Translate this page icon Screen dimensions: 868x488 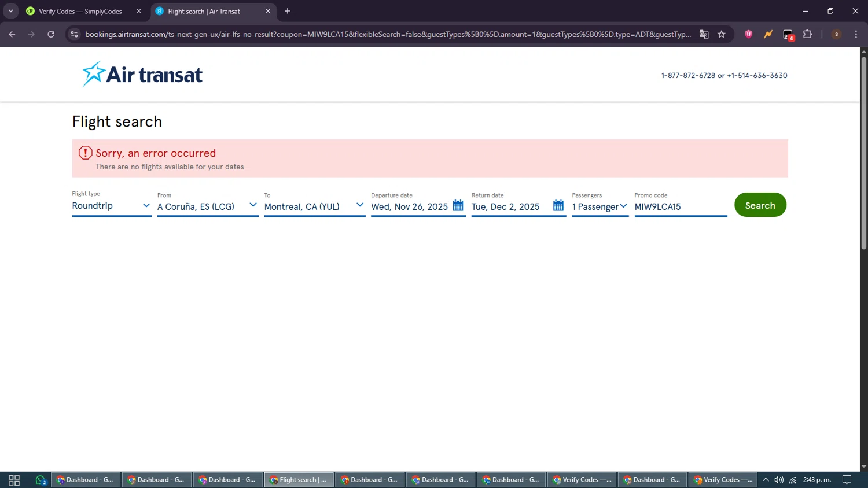pyautogui.click(x=704, y=34)
